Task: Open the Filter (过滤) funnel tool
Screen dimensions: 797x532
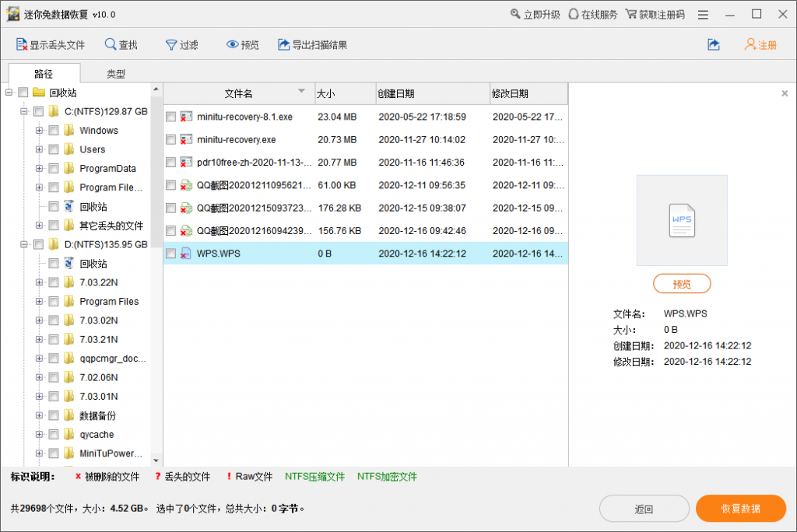Action: pyautogui.click(x=171, y=45)
